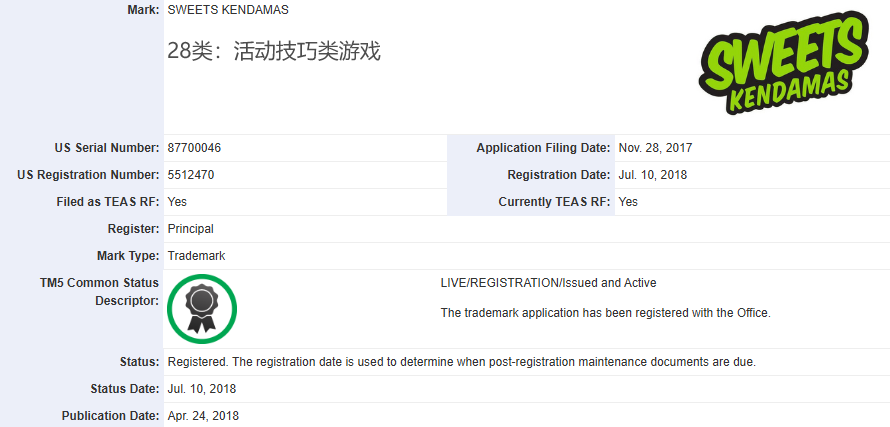Click the Register value Principal
Image resolution: width=890 pixels, height=427 pixels.
[x=191, y=229]
